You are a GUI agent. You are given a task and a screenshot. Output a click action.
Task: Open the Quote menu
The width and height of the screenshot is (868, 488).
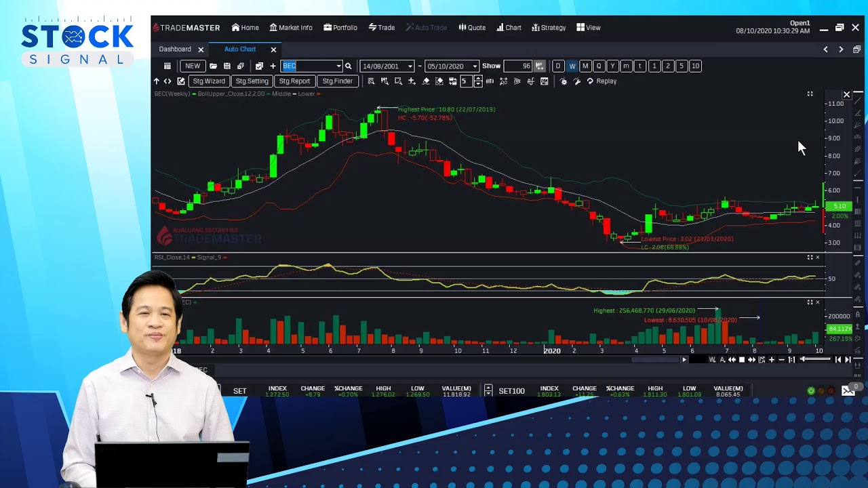coord(472,28)
